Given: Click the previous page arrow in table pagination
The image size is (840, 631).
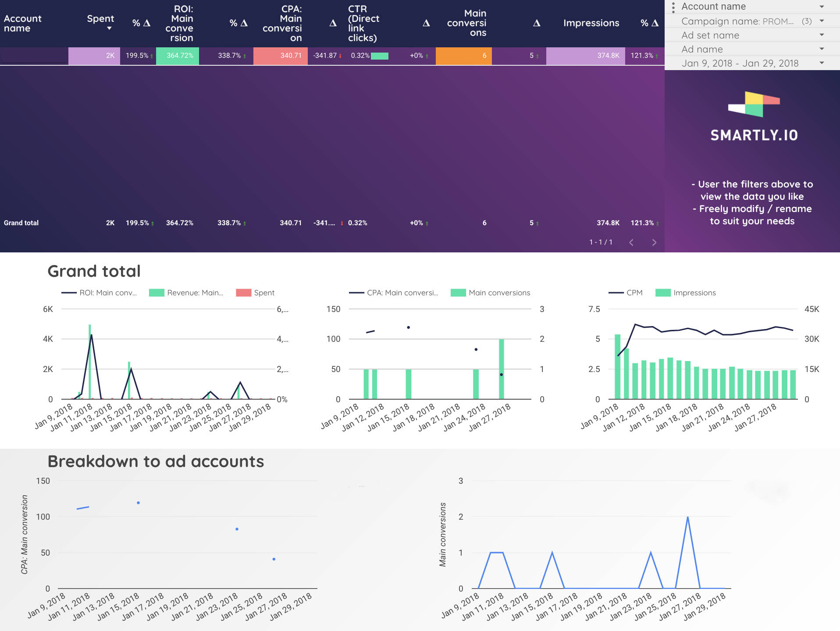Looking at the screenshot, I should (631, 242).
